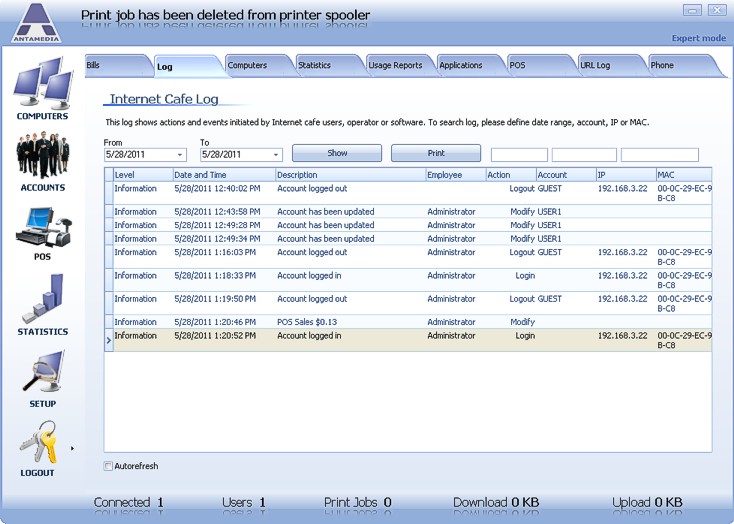734x524 pixels.
Task: Select the 12:49:34 PM log entry
Action: coord(408,239)
